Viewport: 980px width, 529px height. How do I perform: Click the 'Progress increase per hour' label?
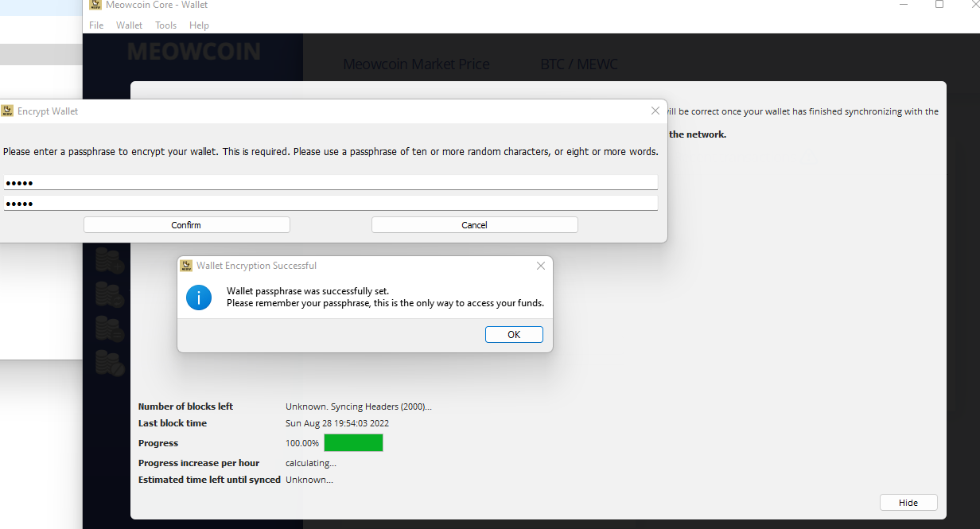tap(199, 463)
